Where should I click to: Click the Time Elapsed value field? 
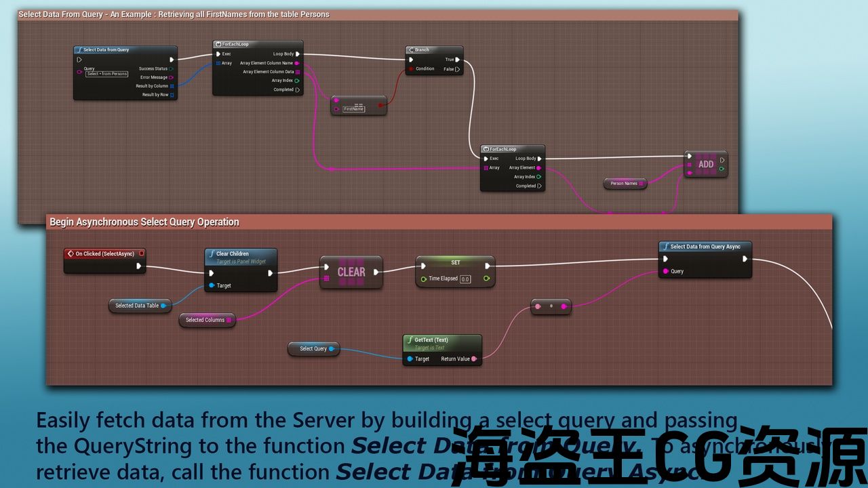(465, 279)
